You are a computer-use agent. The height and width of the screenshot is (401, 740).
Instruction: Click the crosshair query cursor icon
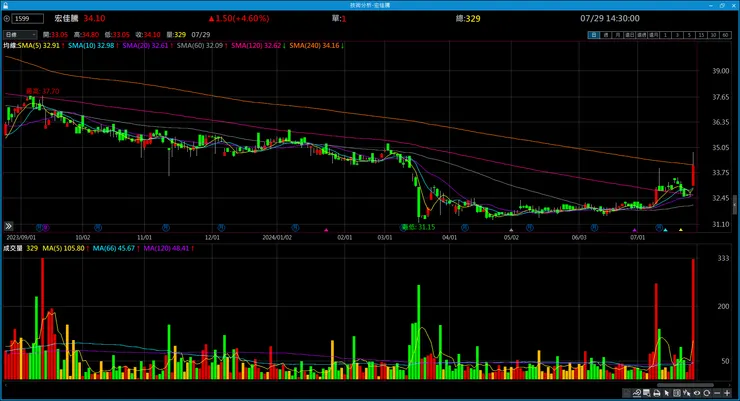click(x=687, y=393)
